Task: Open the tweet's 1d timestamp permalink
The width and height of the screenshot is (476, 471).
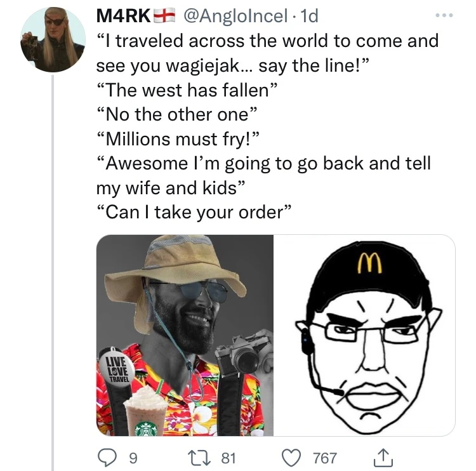Action: click(309, 16)
